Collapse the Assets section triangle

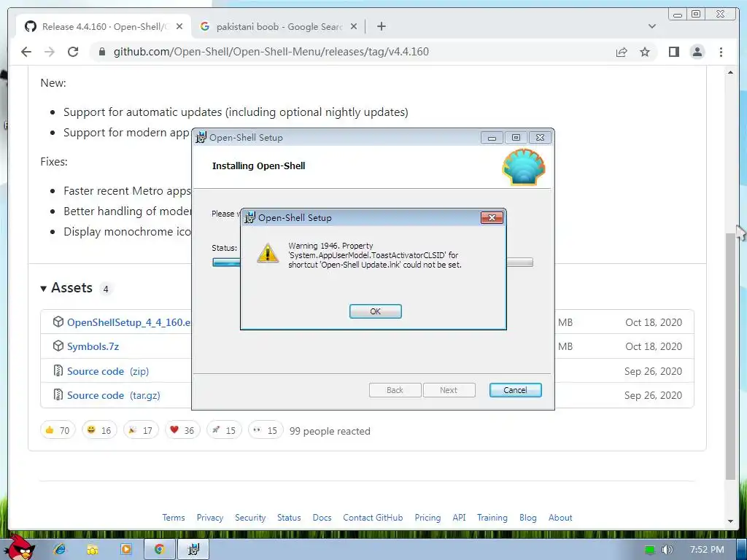(x=43, y=289)
